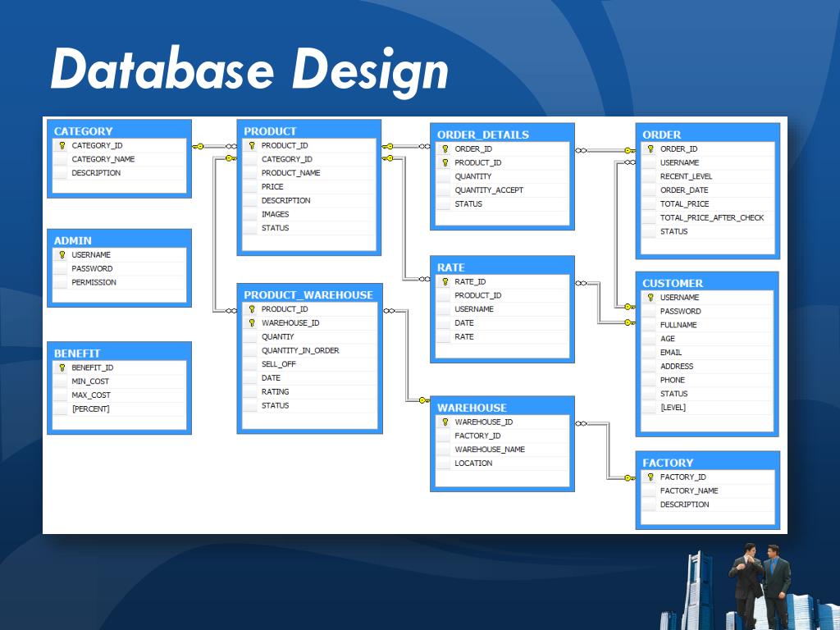This screenshot has width=840, height=630.
Task: Select the key icon next to FACTORY_ID
Action: 651,477
